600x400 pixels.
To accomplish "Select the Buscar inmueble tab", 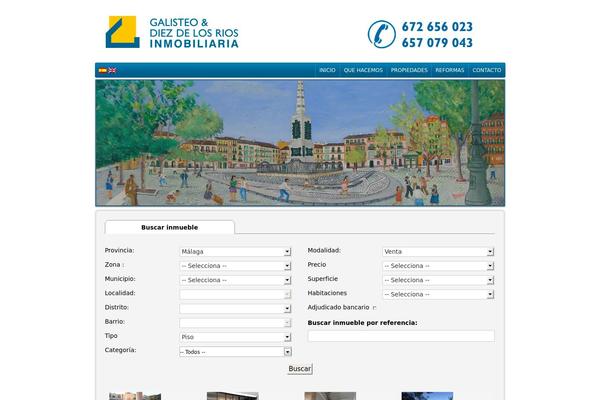I will pos(170,227).
